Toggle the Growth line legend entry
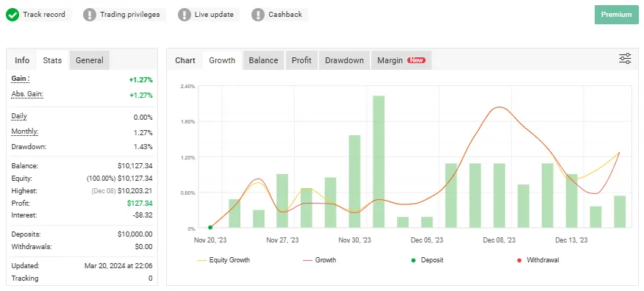The image size is (644, 291). (x=320, y=260)
